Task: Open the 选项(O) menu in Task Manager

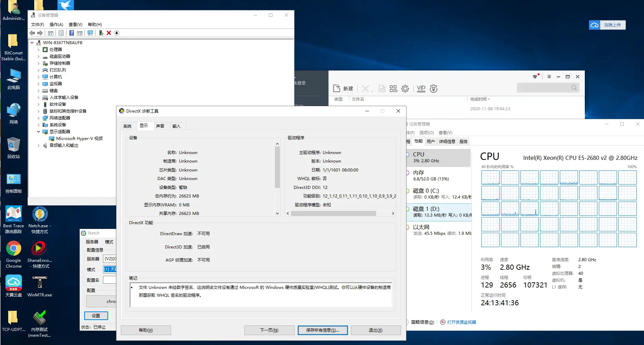Action: 426,133
